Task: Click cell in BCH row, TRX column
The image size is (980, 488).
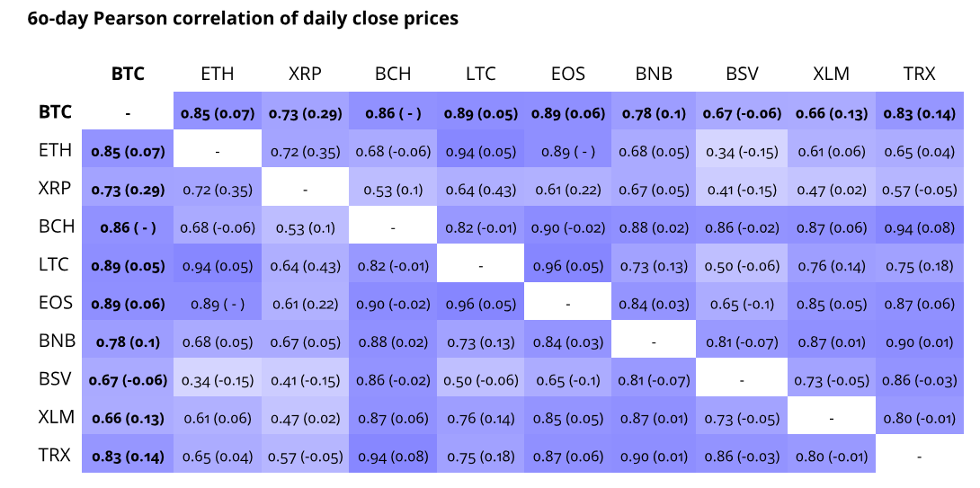Action: [x=918, y=228]
